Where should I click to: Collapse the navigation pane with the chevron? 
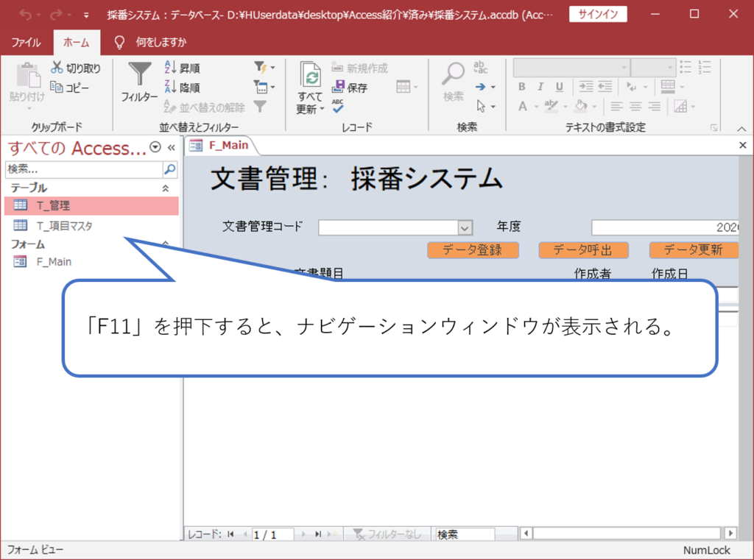point(172,147)
